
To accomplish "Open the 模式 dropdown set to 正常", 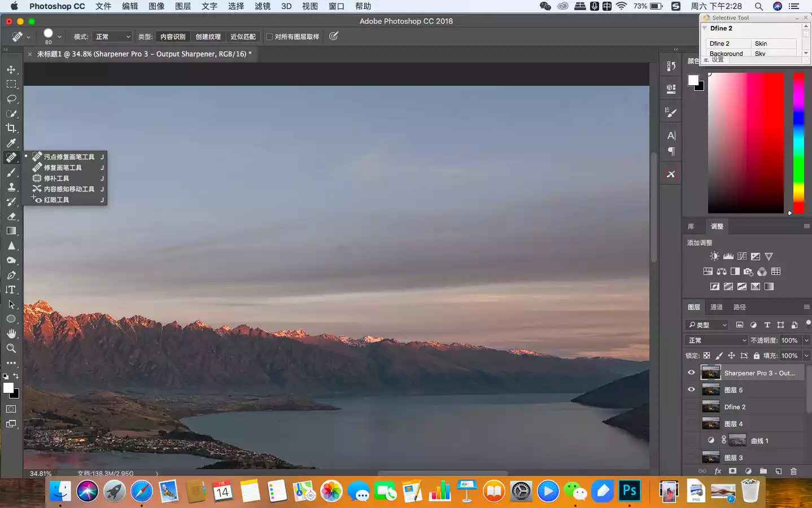I will click(x=113, y=37).
